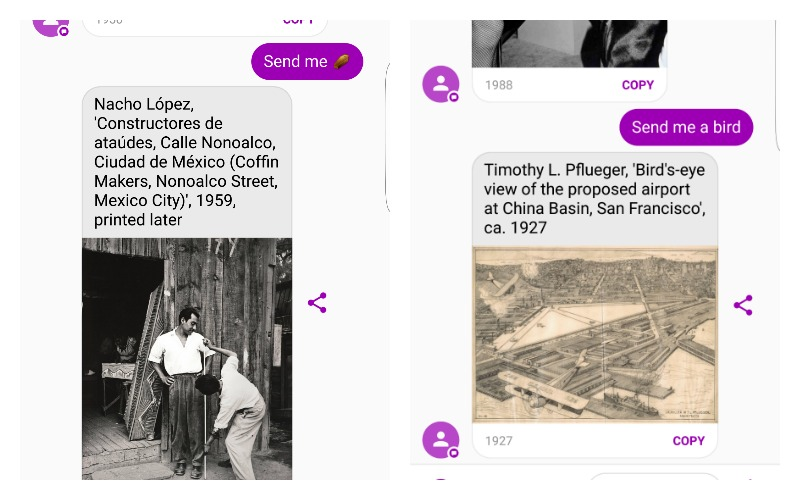Tap the coffin emoji in sent message
The image size is (800, 500).
[342, 62]
